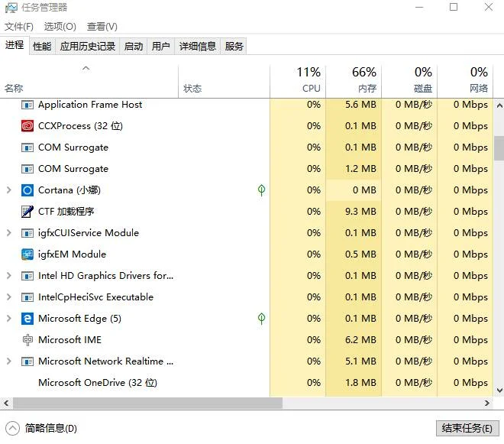Click the igfxCUIService Module icon
This screenshot has height=444, width=504.
[27, 233]
